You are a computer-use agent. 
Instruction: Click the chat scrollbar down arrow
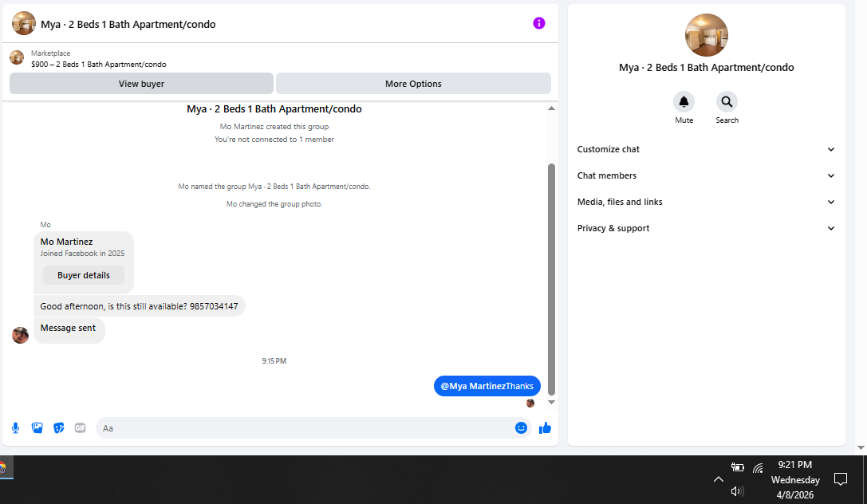[x=551, y=402]
